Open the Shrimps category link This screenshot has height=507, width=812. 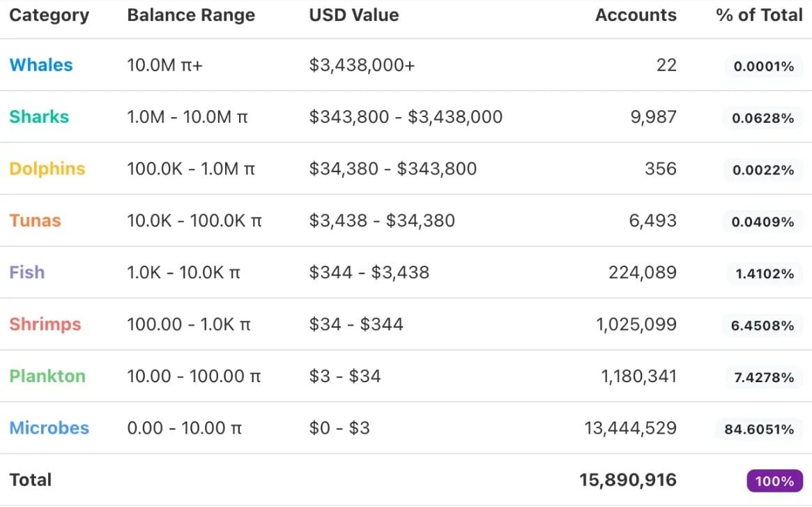click(45, 324)
